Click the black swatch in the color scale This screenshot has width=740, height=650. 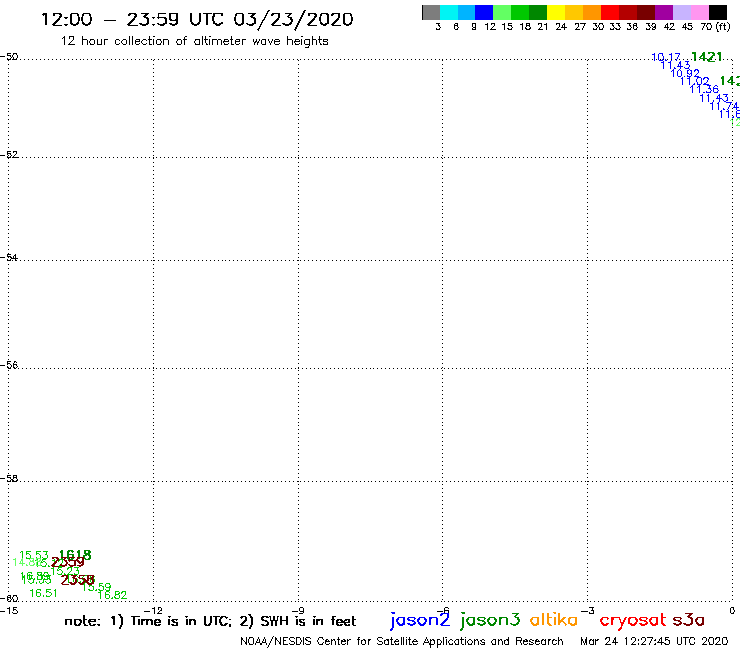(x=718, y=12)
